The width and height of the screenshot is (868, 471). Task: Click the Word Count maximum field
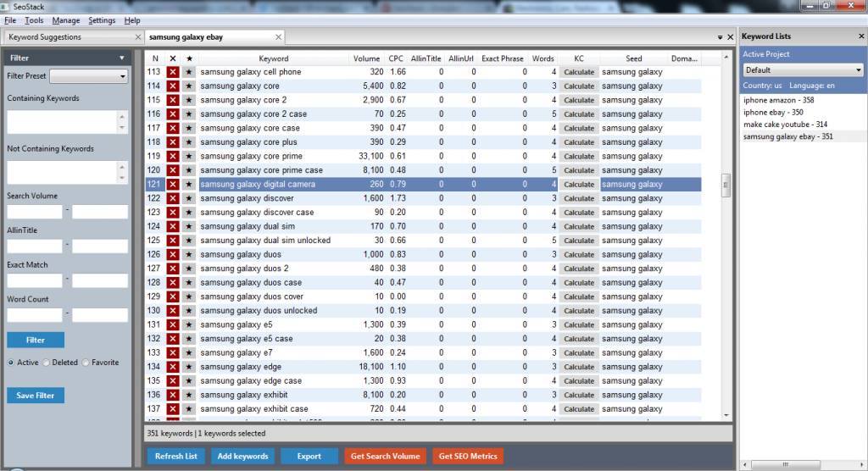(100, 315)
